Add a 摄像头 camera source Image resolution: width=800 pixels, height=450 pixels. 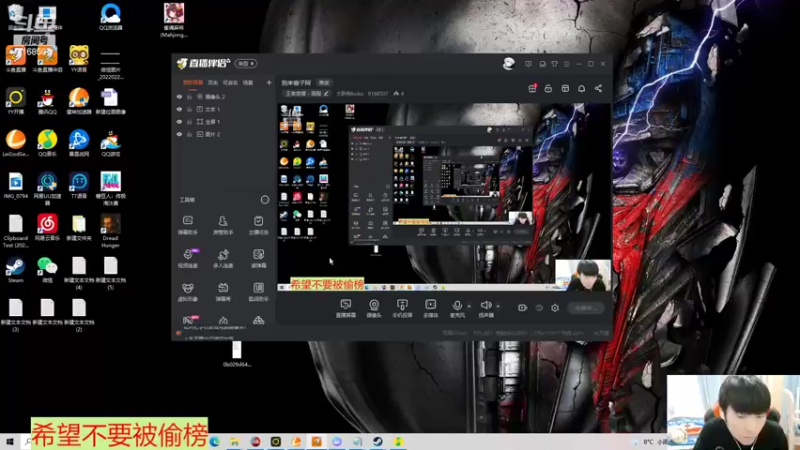tap(374, 308)
